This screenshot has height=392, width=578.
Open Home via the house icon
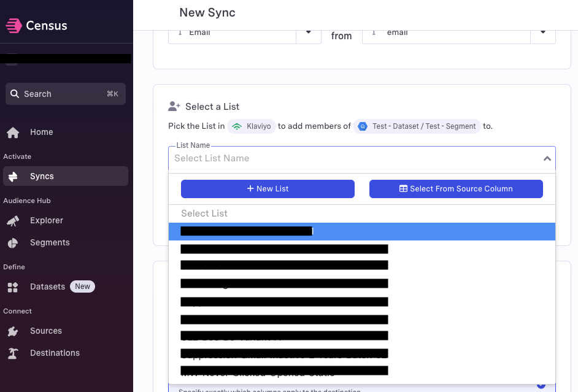pyautogui.click(x=13, y=133)
